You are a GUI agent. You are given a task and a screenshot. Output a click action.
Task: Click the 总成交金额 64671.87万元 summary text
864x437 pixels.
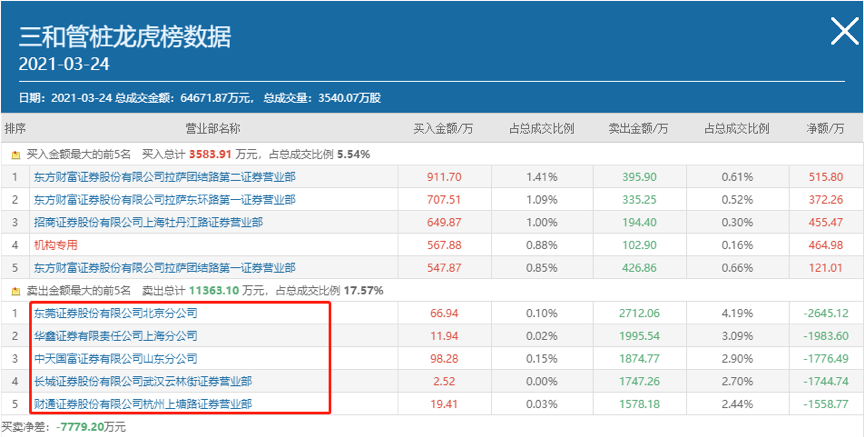tap(185, 99)
